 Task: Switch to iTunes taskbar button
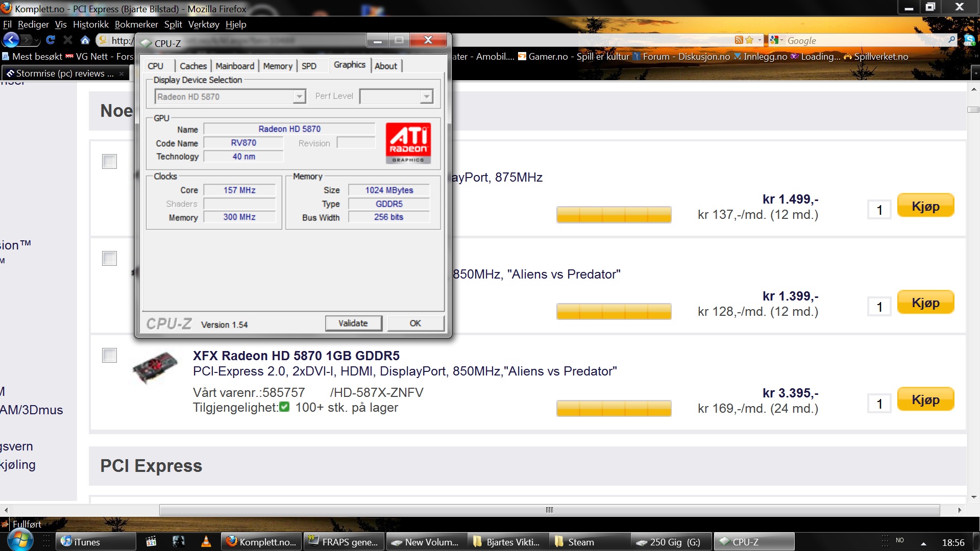click(x=95, y=542)
